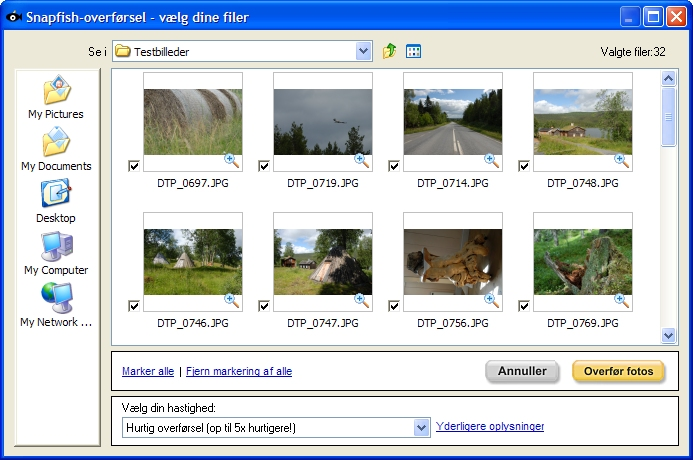The image size is (693, 460).
Task: Expand the Testbilleder folder dropdown
Action: pyautogui.click(x=363, y=51)
